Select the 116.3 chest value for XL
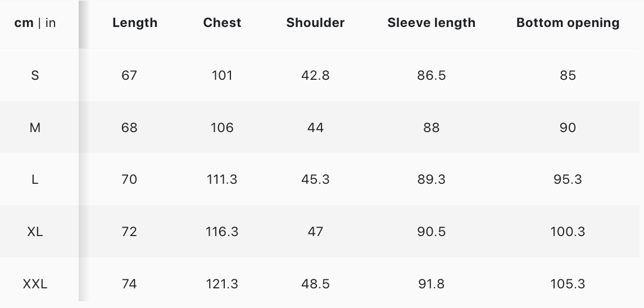The height and width of the screenshot is (308, 644). pos(222,232)
